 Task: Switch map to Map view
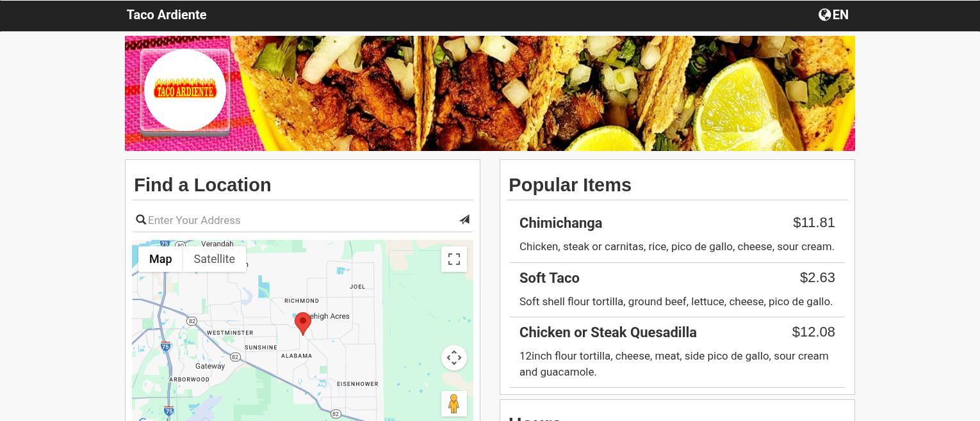click(x=161, y=259)
